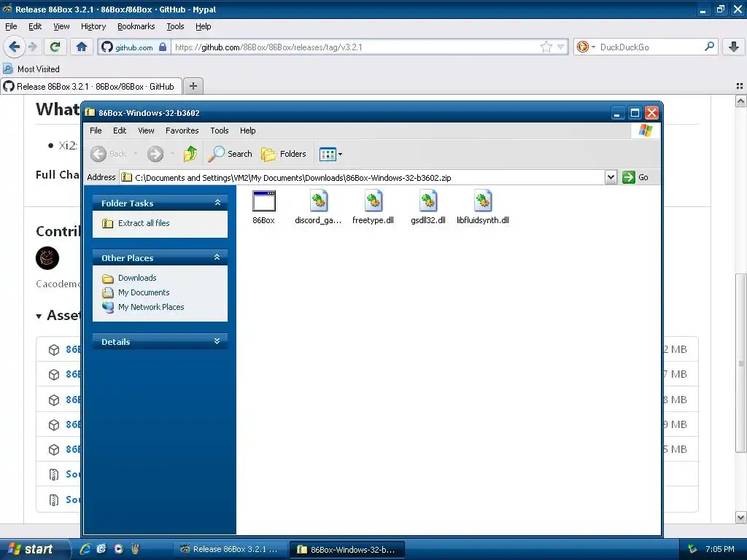The image size is (747, 560).
Task: Select the gsdll32.dll file
Action: [x=427, y=207]
